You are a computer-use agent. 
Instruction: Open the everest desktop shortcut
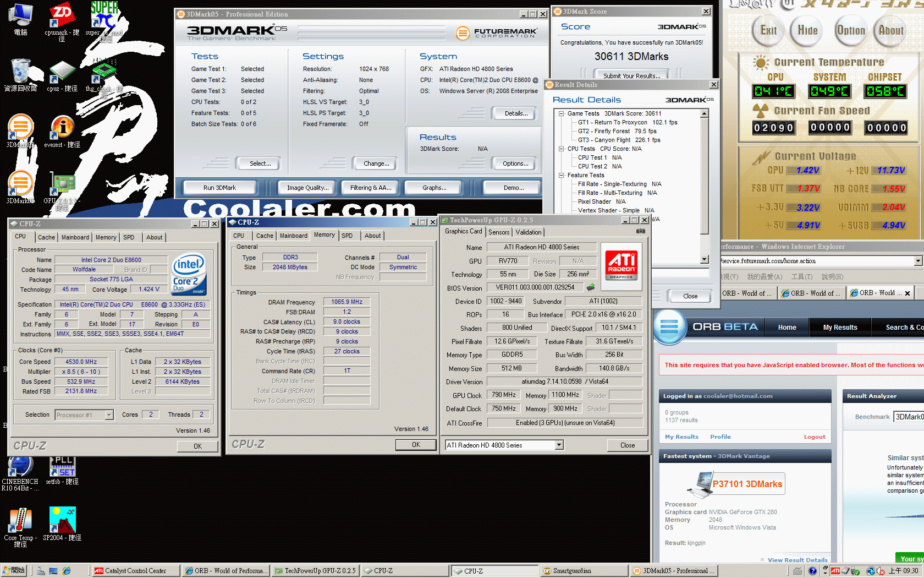point(62,132)
